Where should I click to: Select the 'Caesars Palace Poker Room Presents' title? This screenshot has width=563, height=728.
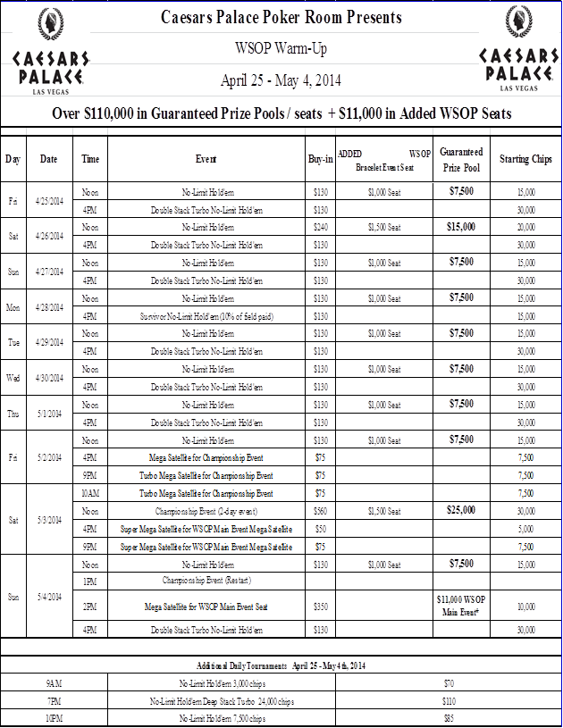point(281,17)
